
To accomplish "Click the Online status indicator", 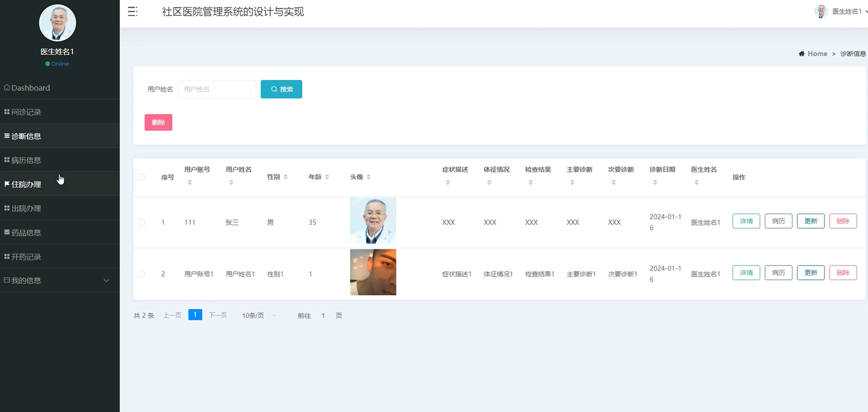I will [x=57, y=64].
